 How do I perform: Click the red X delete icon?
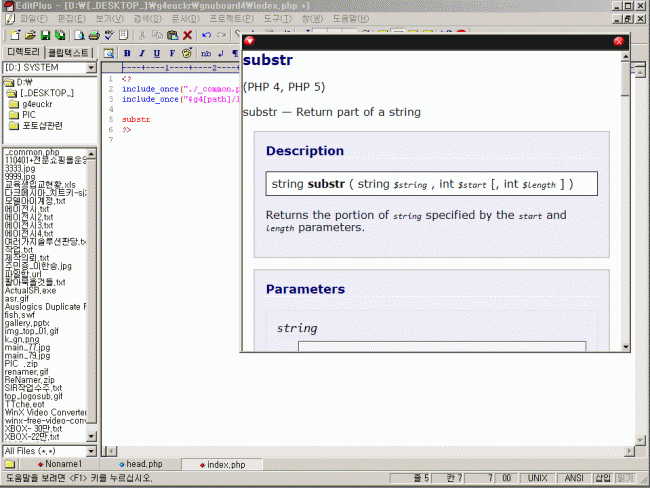(x=187, y=35)
